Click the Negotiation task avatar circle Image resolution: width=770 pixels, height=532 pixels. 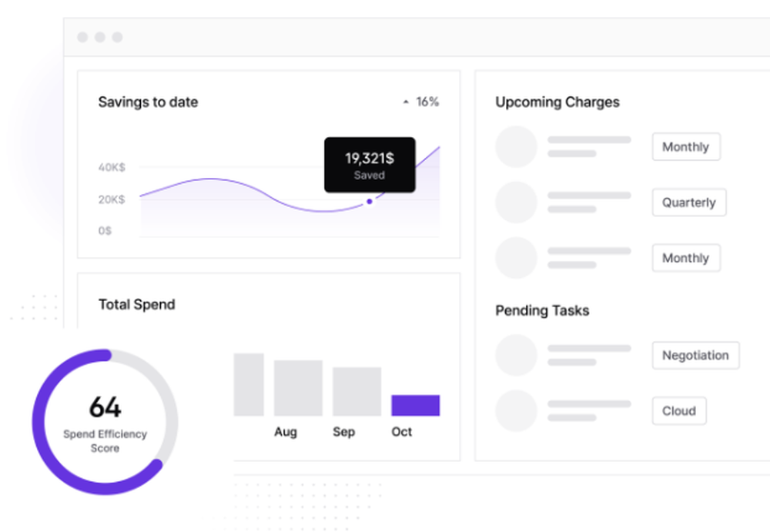516,355
